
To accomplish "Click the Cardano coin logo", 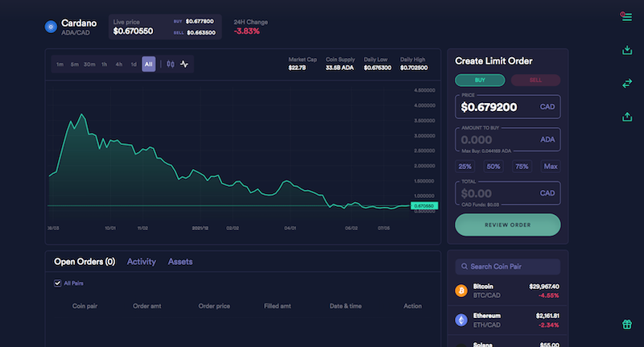I will (x=51, y=27).
